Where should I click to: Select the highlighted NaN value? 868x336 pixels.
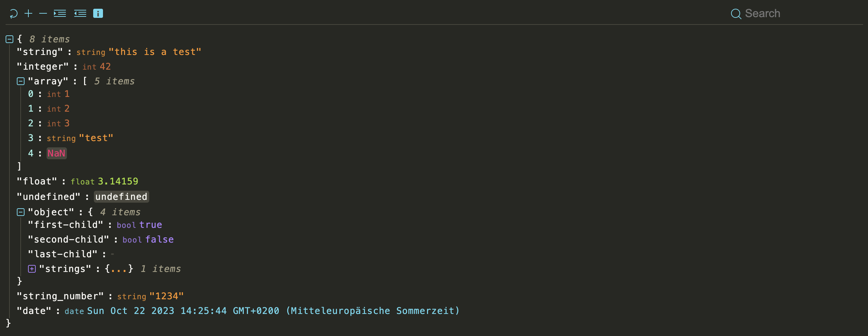coord(56,153)
